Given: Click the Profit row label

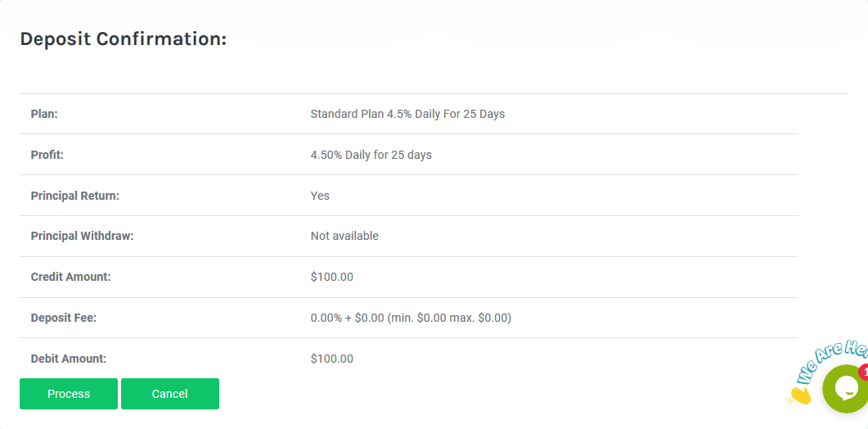Looking at the screenshot, I should (x=47, y=155).
